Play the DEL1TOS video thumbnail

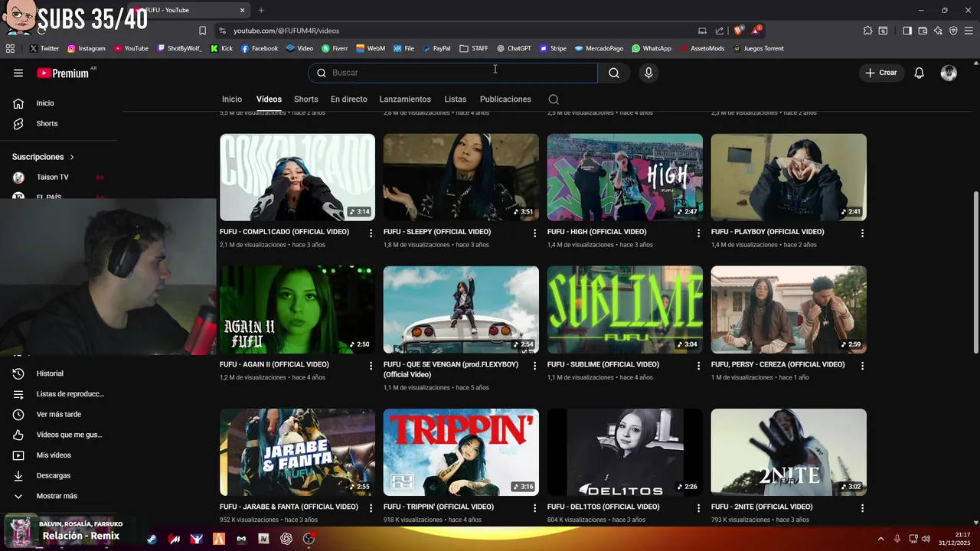click(x=625, y=452)
